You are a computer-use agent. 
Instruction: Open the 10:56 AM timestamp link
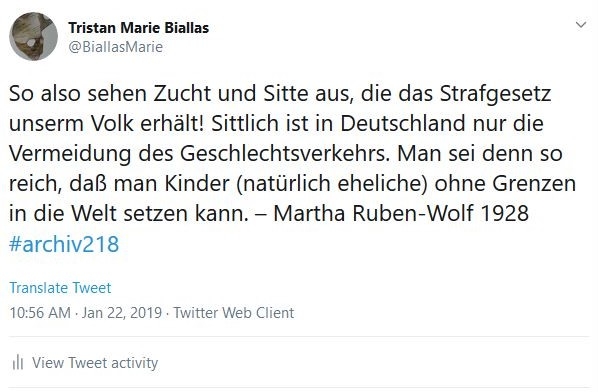click(40, 313)
